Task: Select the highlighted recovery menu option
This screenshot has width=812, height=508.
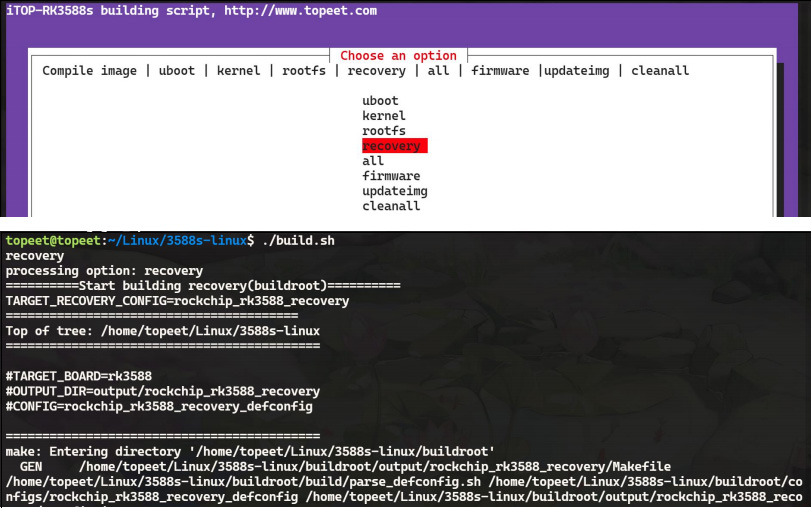Action: [395, 146]
